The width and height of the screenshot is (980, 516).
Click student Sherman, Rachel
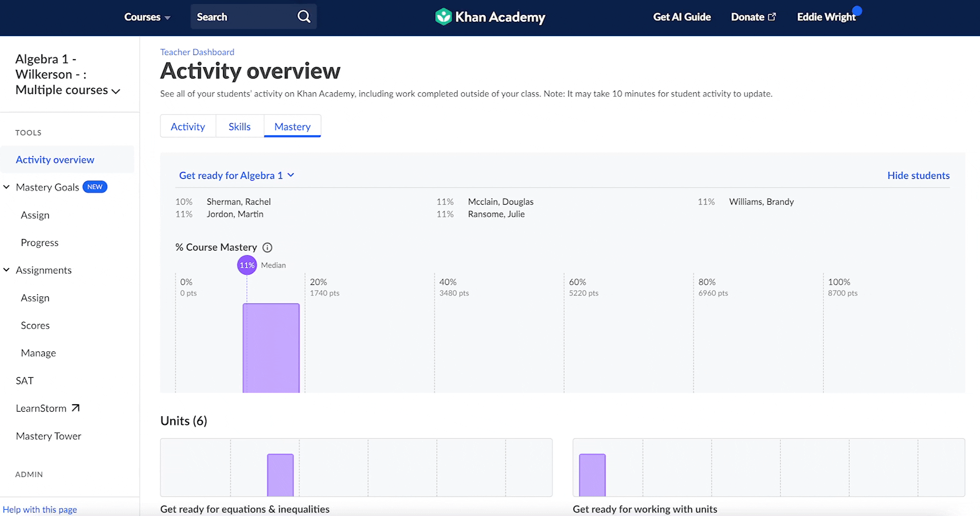pyautogui.click(x=239, y=202)
